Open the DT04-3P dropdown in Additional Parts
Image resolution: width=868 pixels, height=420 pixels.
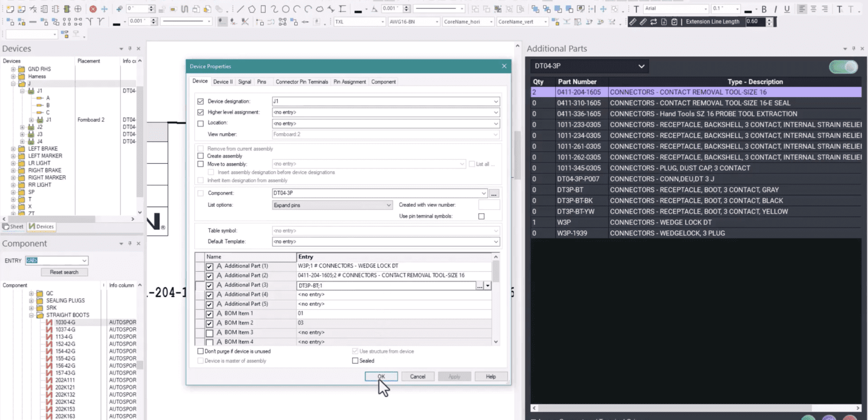tap(642, 66)
